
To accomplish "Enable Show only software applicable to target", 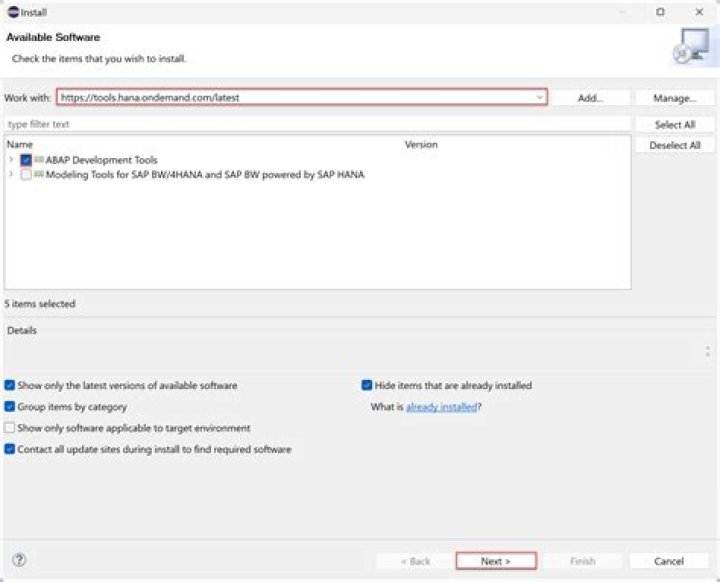I will click(x=10, y=428).
